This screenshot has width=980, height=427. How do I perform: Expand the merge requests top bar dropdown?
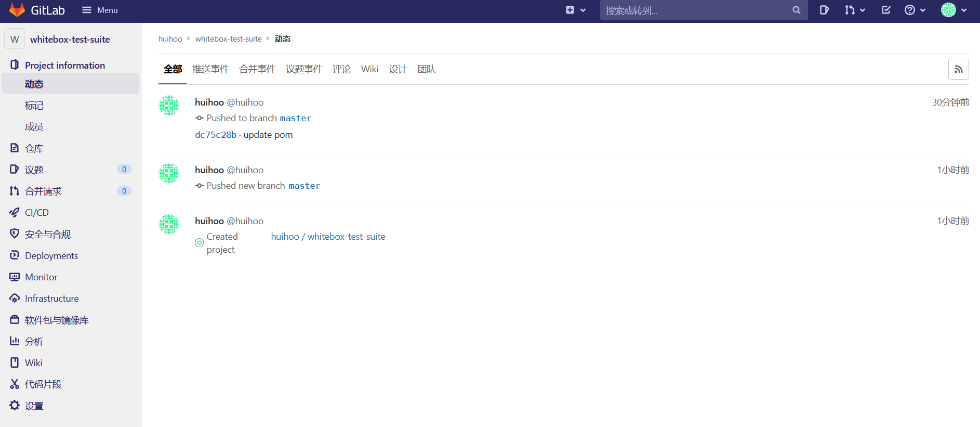pos(855,10)
